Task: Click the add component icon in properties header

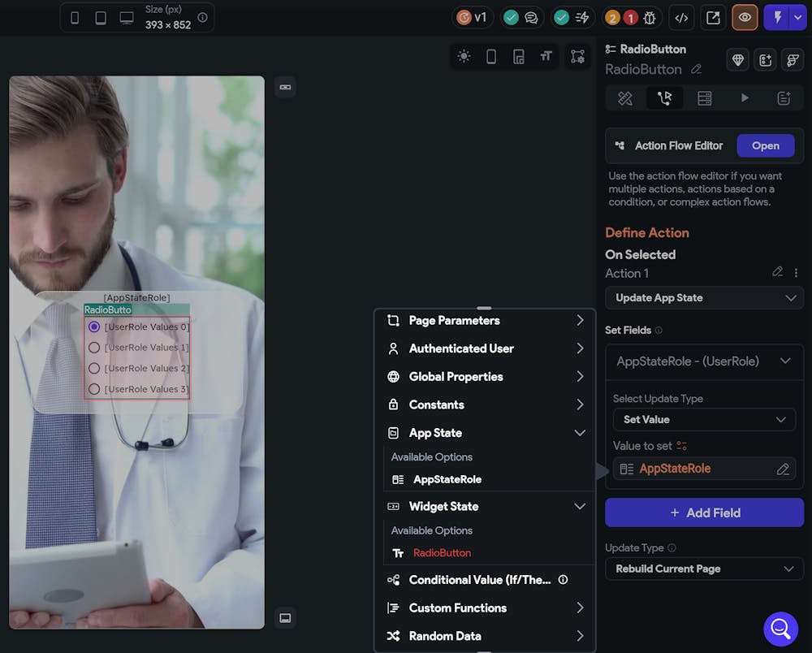Action: tap(766, 60)
